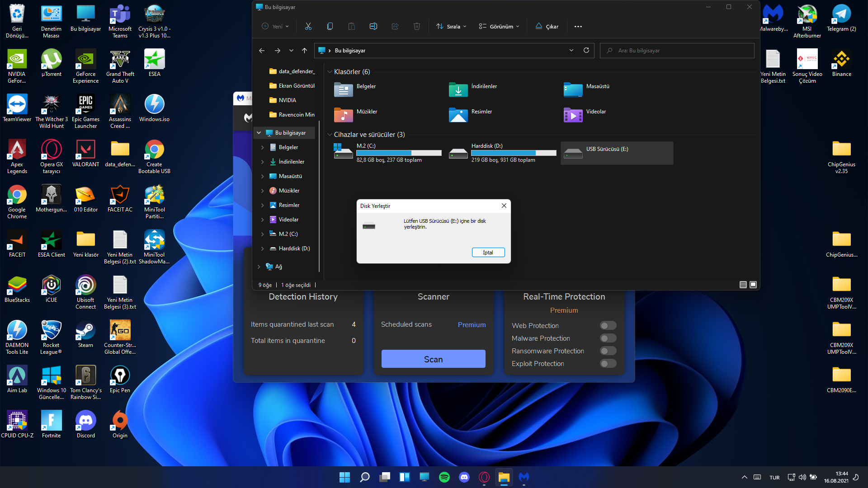Switch to large icons view in status bar
This screenshot has width=868, height=488.
(x=753, y=285)
